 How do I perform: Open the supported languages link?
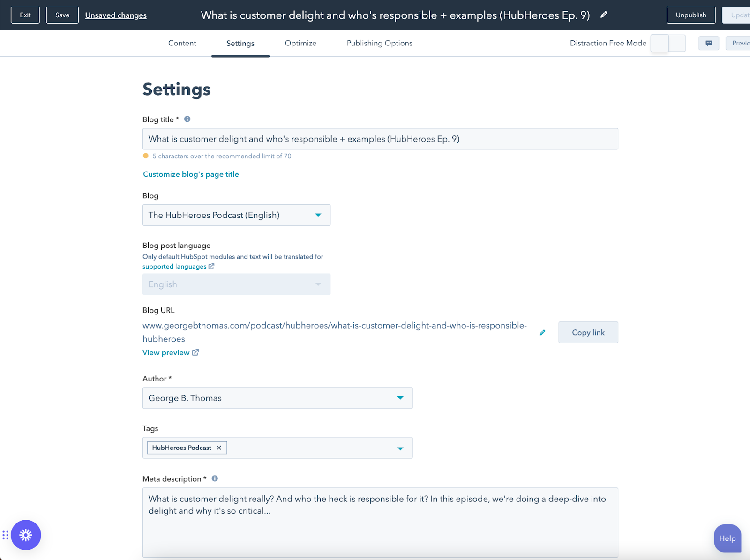point(174,266)
